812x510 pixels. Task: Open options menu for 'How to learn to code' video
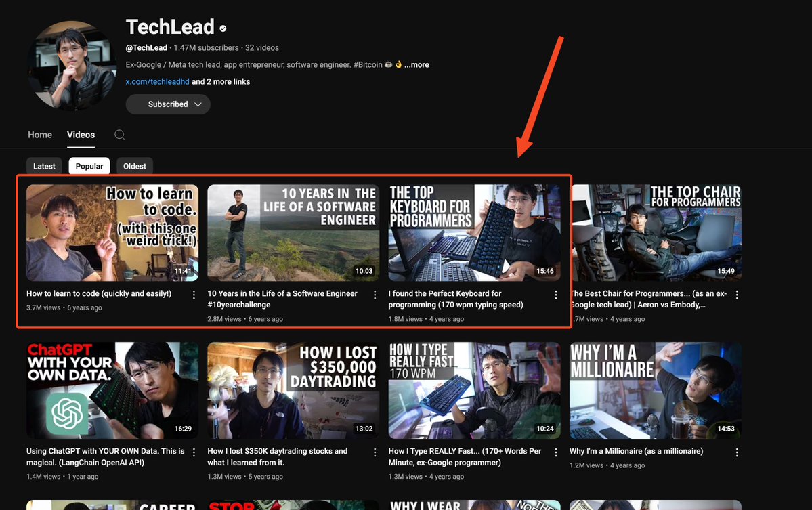tap(194, 295)
